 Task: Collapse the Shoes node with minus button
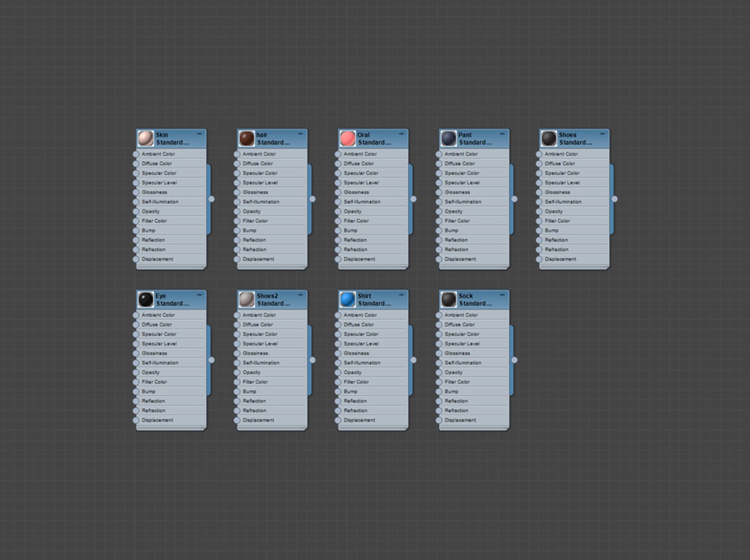[x=603, y=134]
